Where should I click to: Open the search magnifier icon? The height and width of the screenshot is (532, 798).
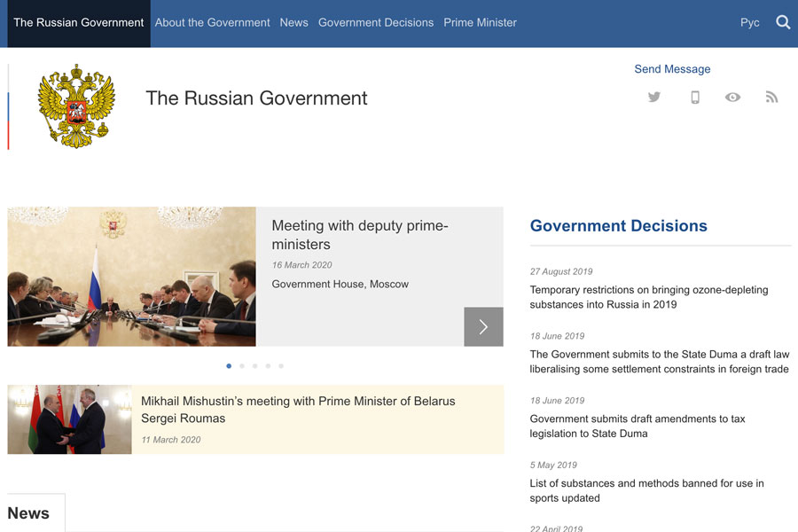tap(783, 22)
